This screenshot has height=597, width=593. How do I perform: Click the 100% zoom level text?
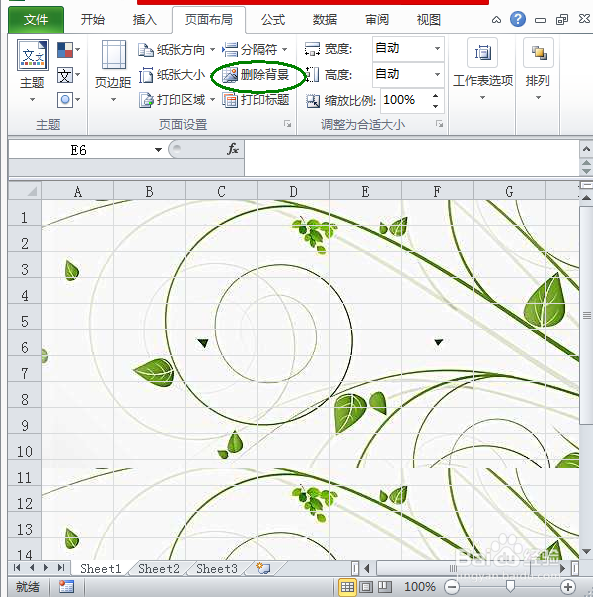point(420,587)
